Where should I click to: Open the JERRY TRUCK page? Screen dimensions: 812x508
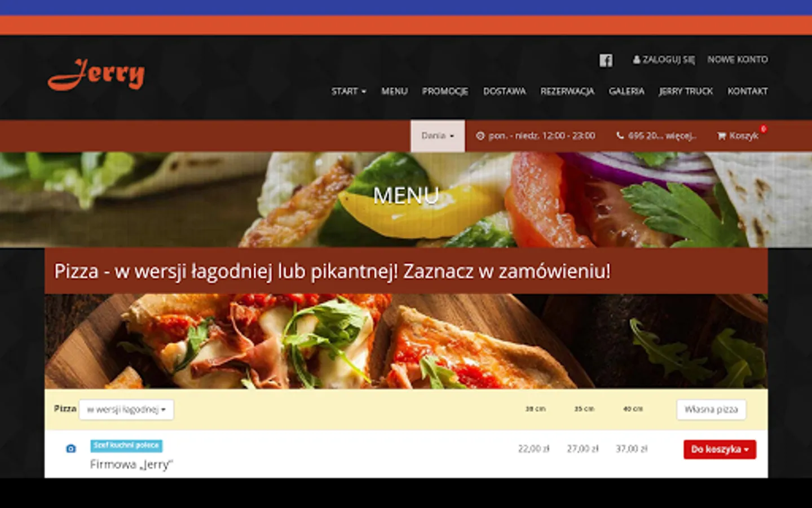click(x=686, y=91)
